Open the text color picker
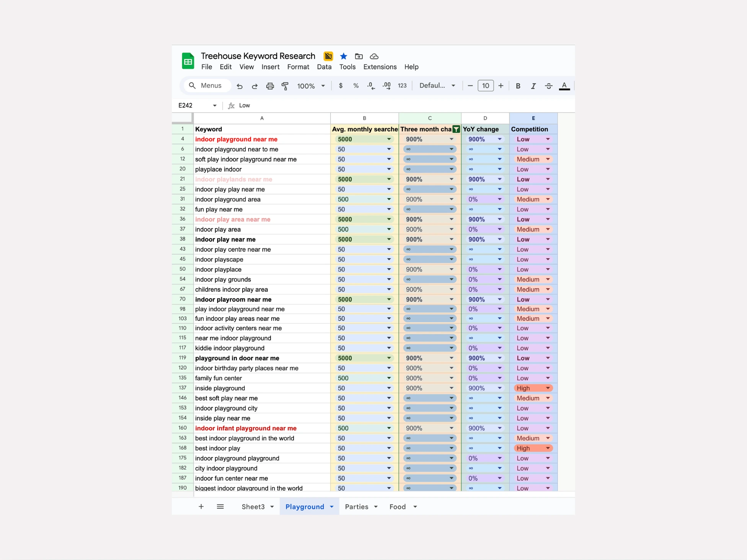Viewport: 747px width, 560px height. [x=564, y=86]
